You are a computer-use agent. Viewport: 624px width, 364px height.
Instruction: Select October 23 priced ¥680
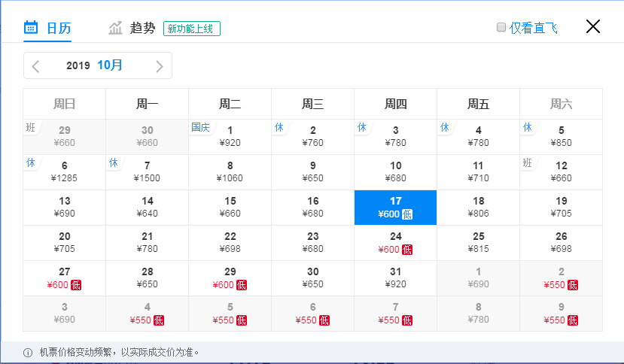(x=313, y=243)
